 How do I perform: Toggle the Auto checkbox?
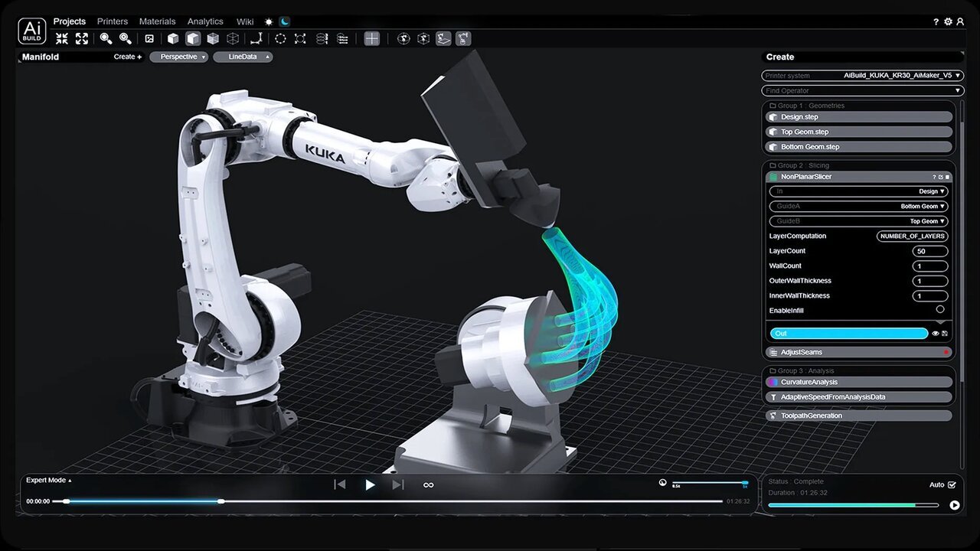952,484
